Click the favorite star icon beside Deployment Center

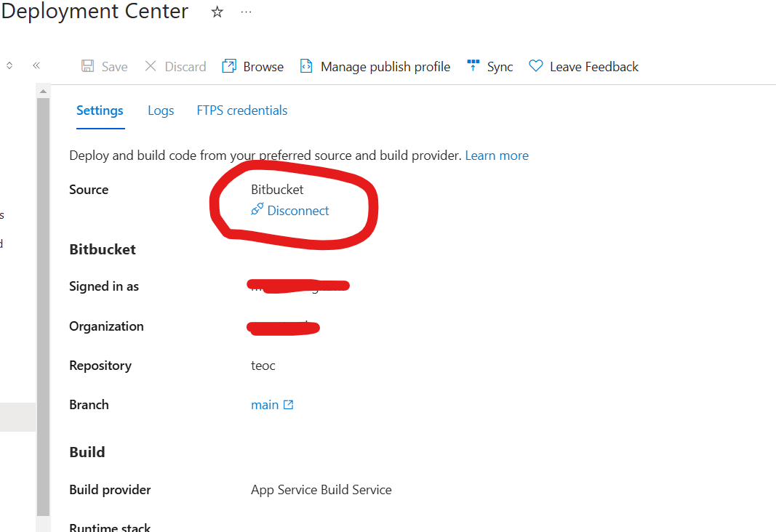point(217,12)
